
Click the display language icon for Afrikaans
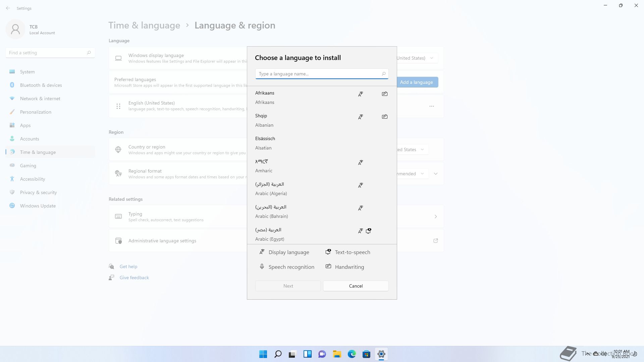361,94
